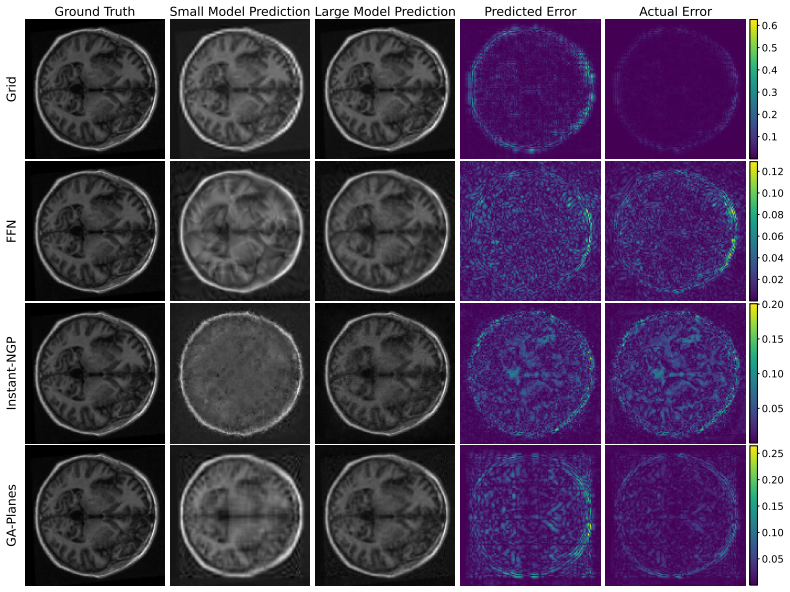Image resolution: width=790 pixels, height=592 pixels.
Task: Click the FFN row Actual Error map
Action: pos(675,231)
